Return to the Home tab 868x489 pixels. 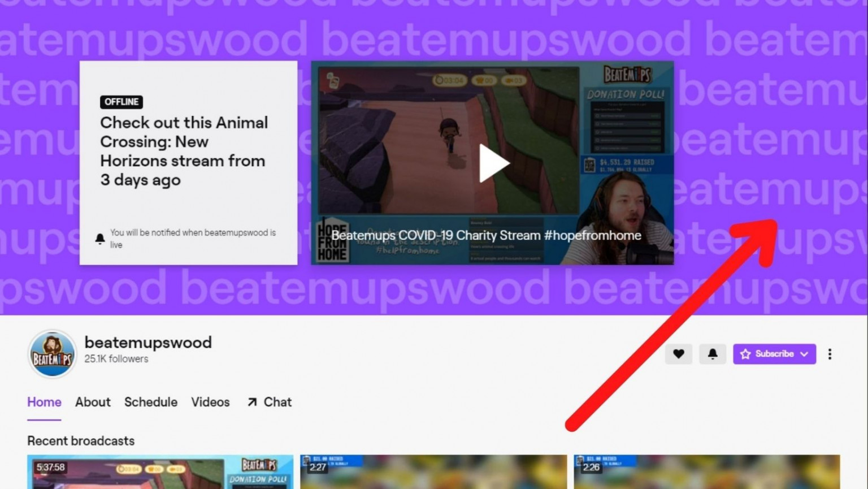pos(44,402)
